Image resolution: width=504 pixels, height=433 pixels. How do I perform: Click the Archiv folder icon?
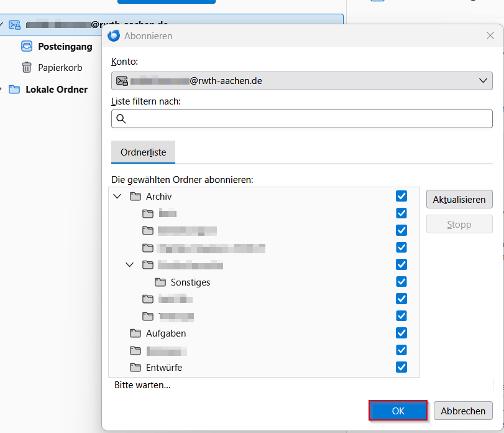135,196
